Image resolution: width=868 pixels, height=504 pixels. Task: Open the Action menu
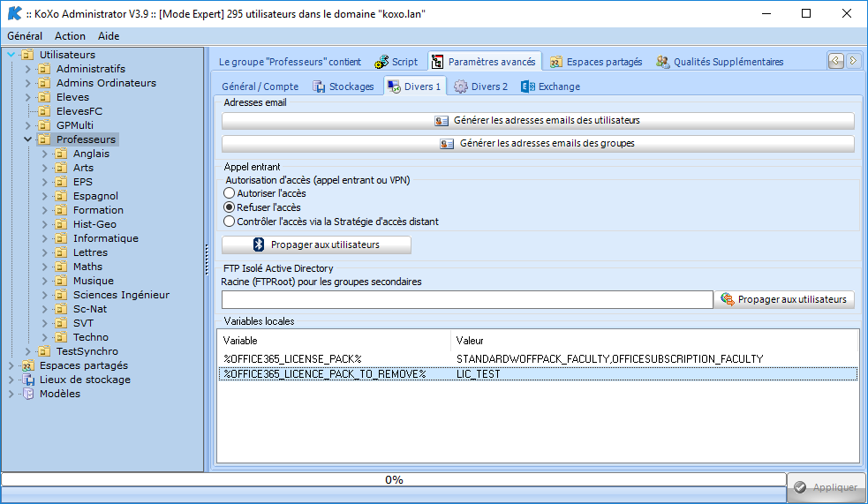click(x=70, y=36)
